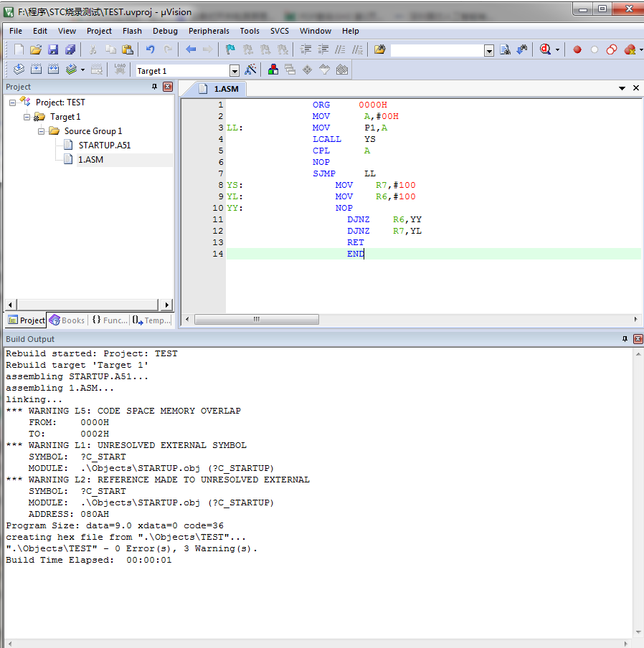
Task: Open the Peripherals menu
Action: coord(209,31)
